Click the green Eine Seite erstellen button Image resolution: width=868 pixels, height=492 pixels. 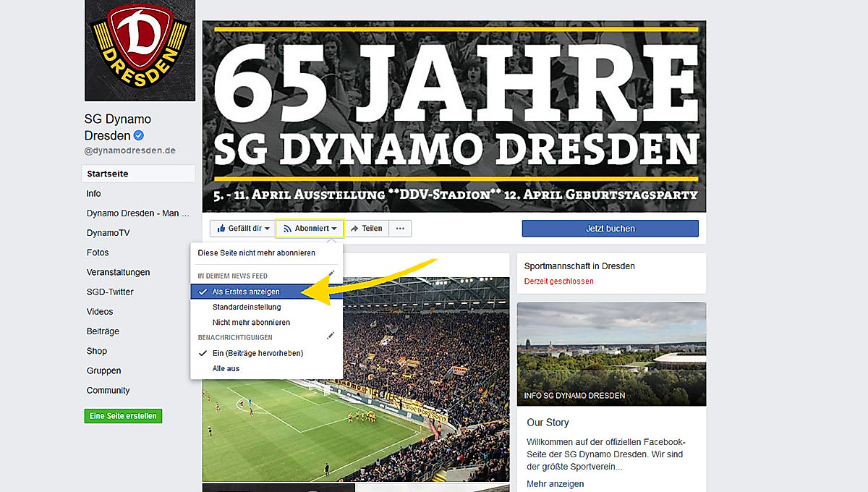point(123,416)
